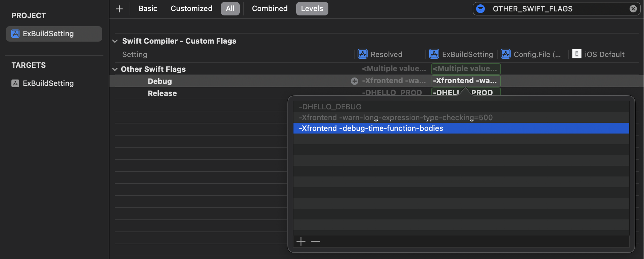
Task: Open the filter options icon in the search field
Action: coord(480,9)
